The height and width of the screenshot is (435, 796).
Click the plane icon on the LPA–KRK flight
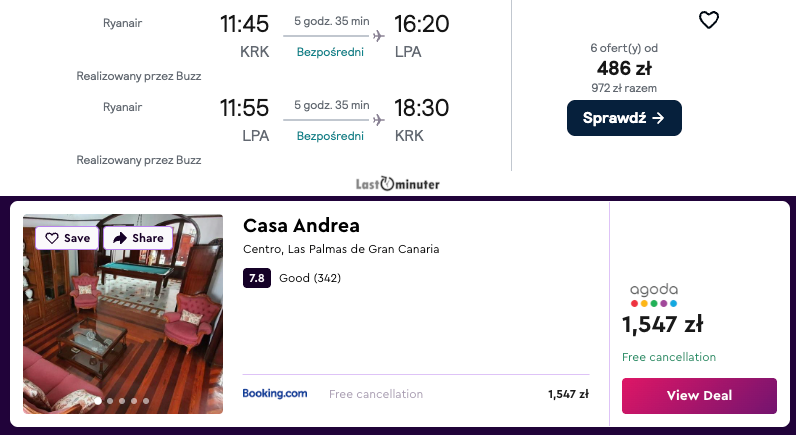pos(379,119)
